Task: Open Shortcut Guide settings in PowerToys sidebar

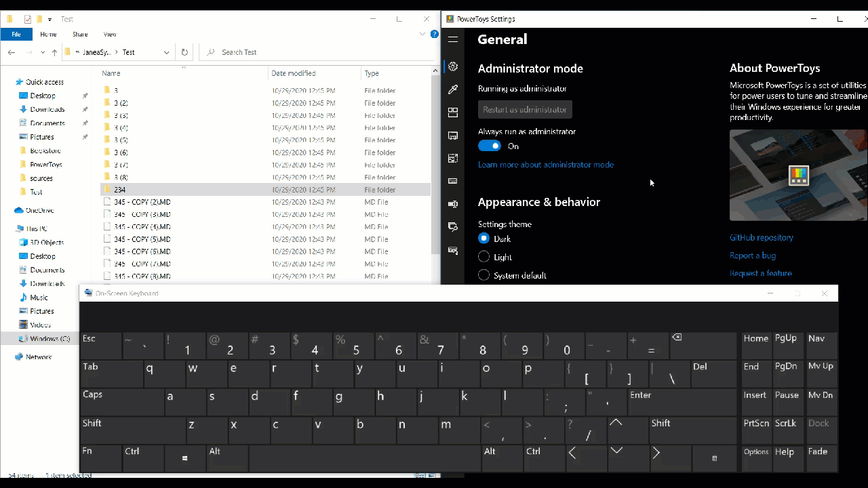Action: click(x=453, y=250)
